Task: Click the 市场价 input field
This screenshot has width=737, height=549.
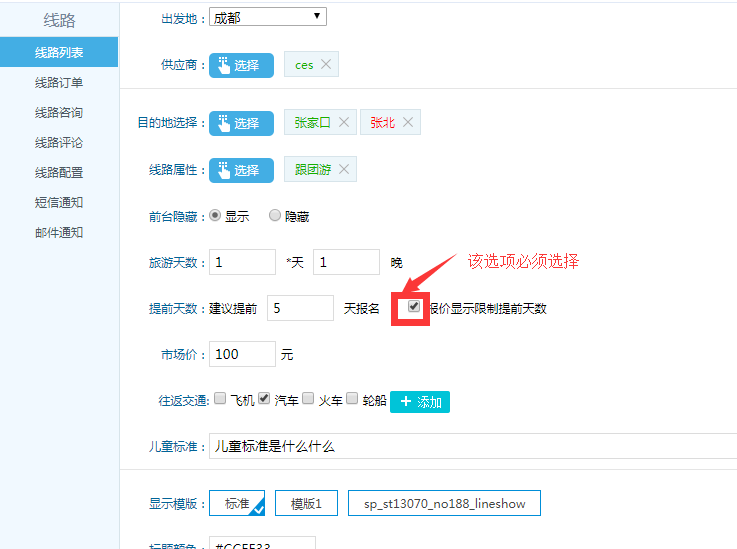Action: click(243, 354)
